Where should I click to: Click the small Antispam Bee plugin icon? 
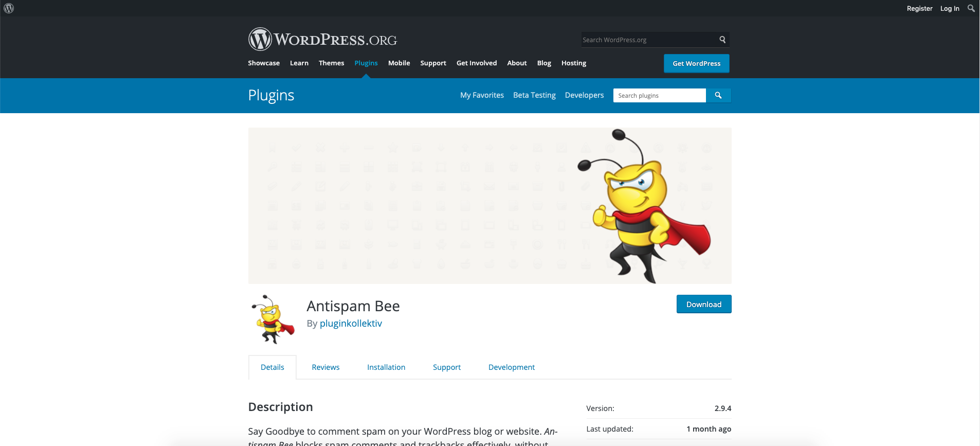pos(273,319)
